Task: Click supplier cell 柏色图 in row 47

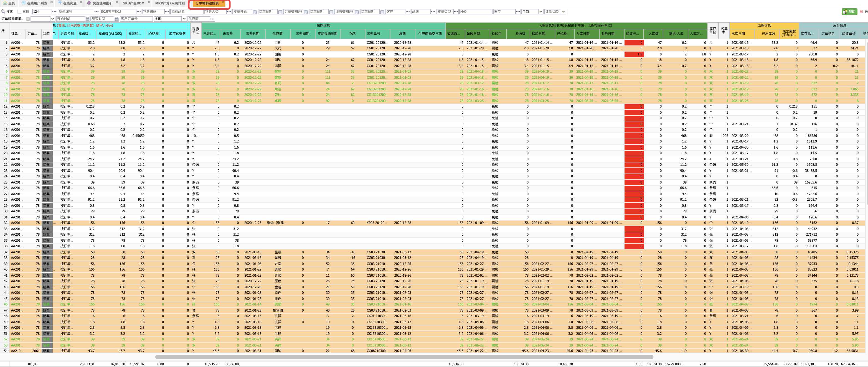Action: [278, 310]
